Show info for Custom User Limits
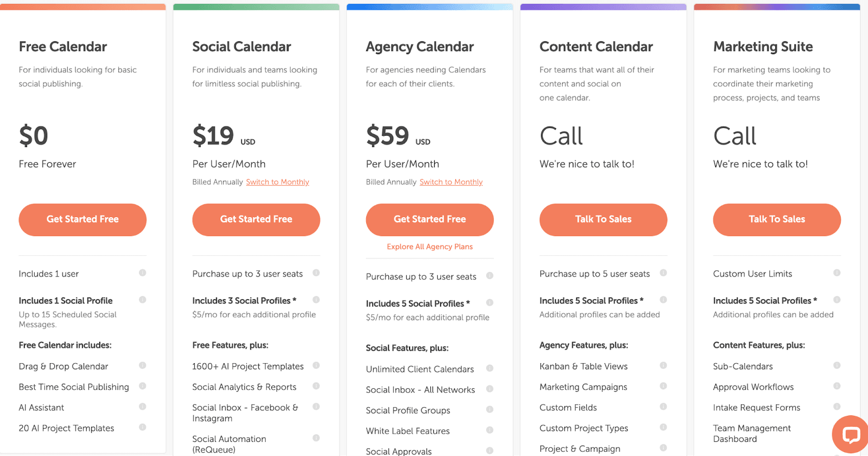This screenshot has height=456, width=868. click(x=837, y=273)
